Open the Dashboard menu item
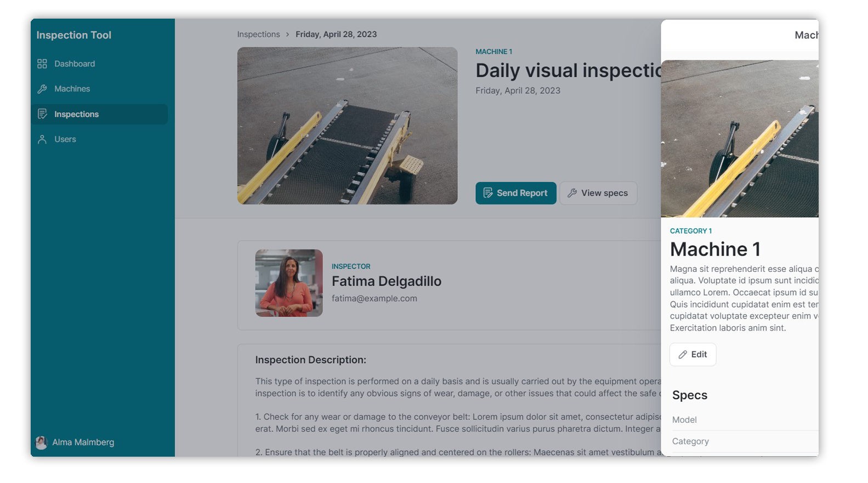 pyautogui.click(x=75, y=64)
